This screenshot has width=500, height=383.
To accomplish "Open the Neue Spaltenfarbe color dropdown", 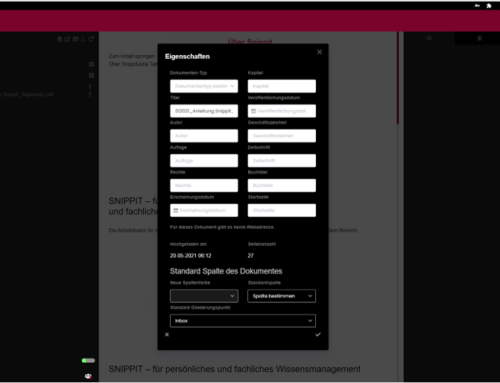I will [x=204, y=296].
